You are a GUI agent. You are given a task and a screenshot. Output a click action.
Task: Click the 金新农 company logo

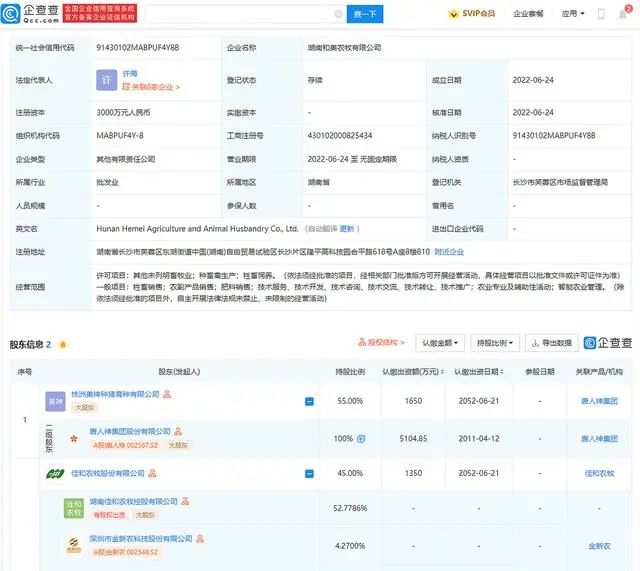74,545
